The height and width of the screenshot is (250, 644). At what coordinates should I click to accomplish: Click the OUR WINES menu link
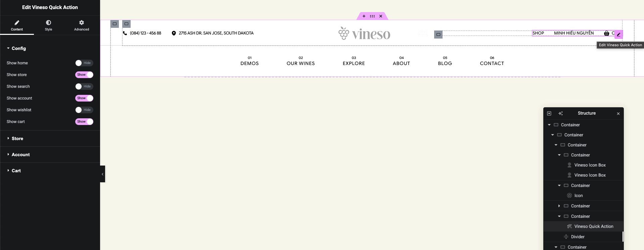(x=301, y=63)
